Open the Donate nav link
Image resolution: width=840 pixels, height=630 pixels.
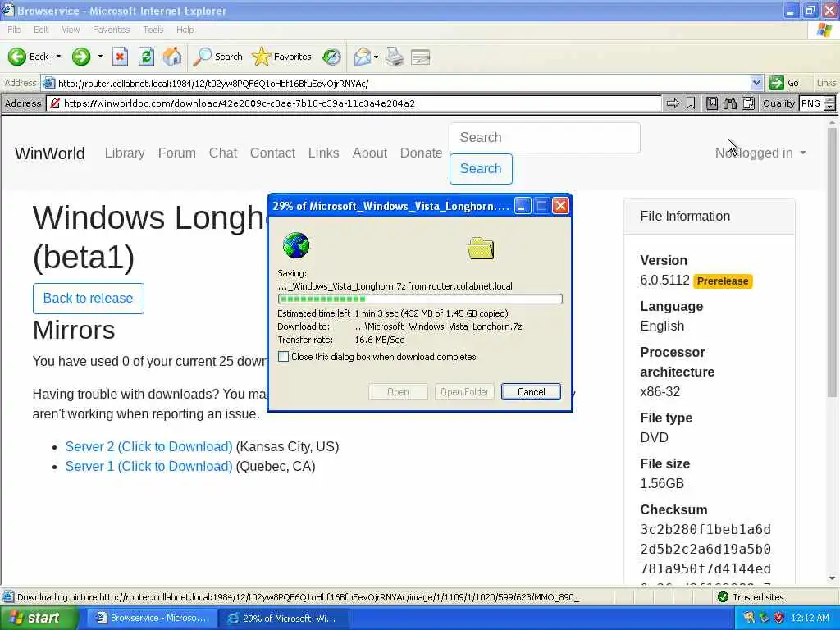pos(421,153)
